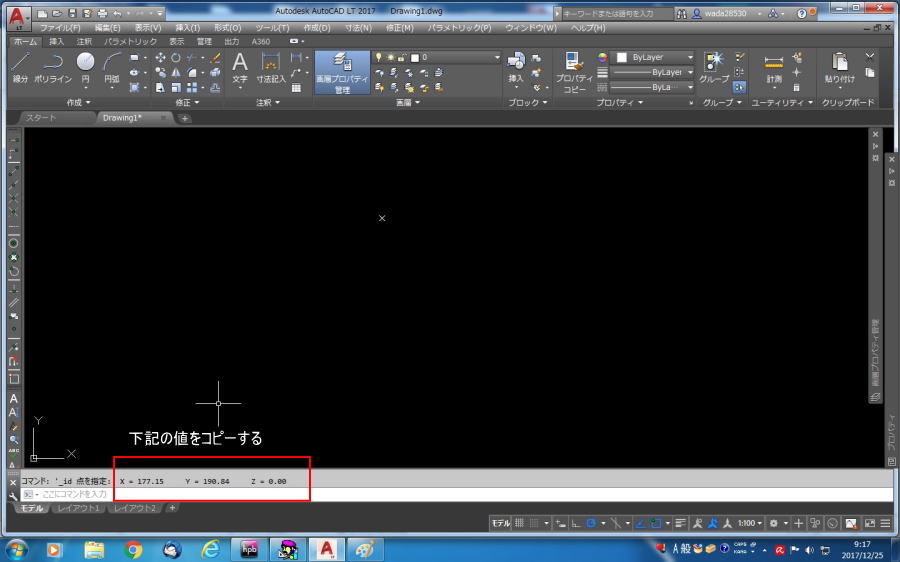
Task: Toggle object snap tracking in status bar
Action: pyautogui.click(x=641, y=523)
